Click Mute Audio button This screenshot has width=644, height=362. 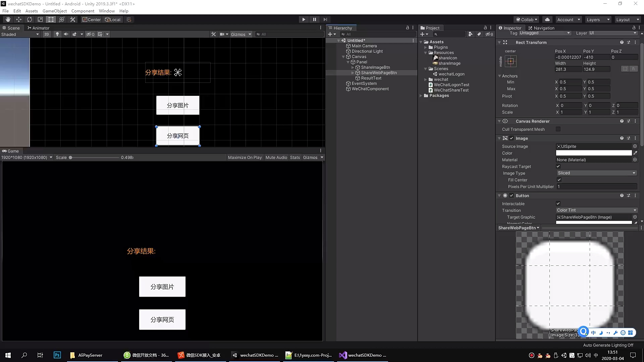click(276, 157)
